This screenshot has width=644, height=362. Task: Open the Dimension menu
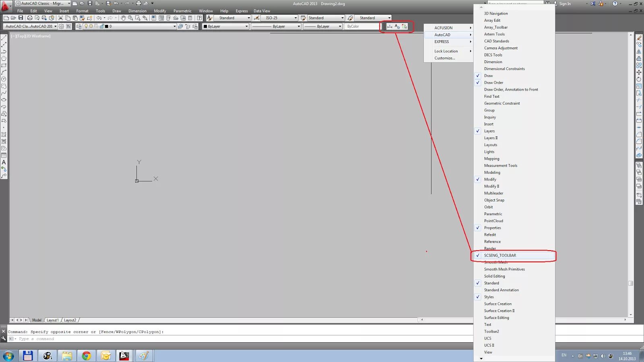click(x=137, y=11)
